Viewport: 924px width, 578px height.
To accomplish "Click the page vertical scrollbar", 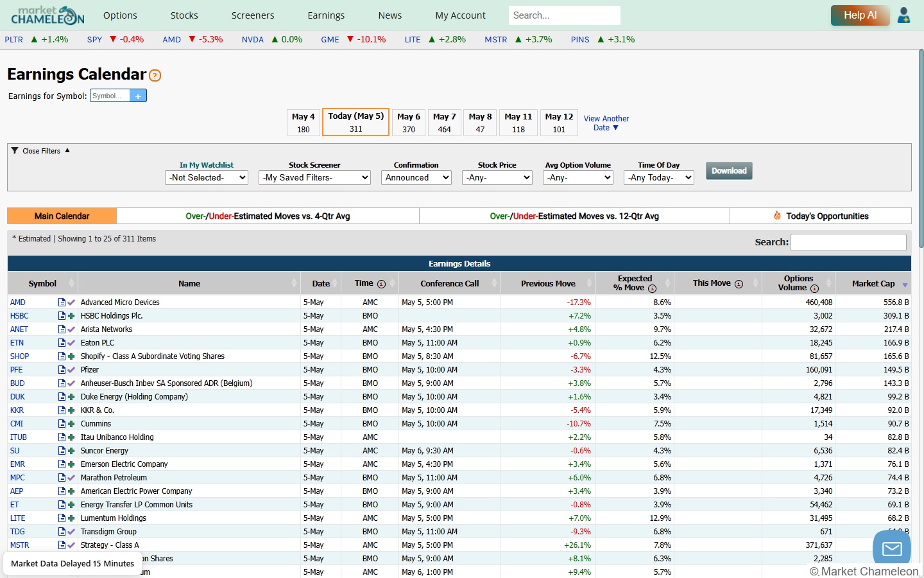I will pyautogui.click(x=921, y=148).
